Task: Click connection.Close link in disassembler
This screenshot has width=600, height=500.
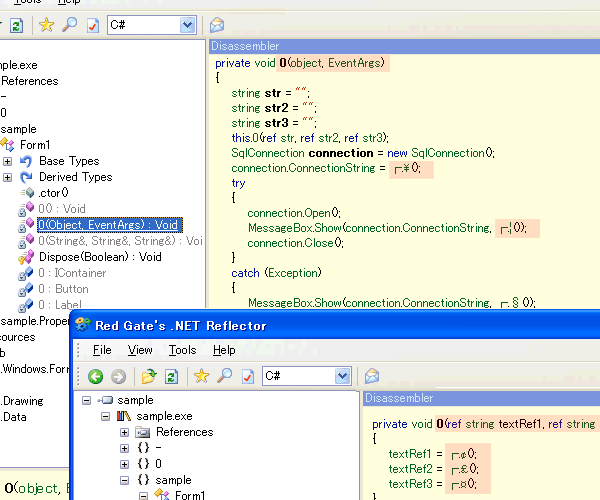Action: tap(290, 243)
